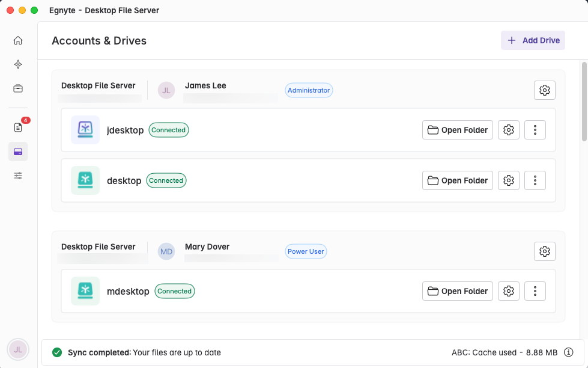Click the mdesktop drive icon
The width and height of the screenshot is (588, 368).
(x=85, y=291)
